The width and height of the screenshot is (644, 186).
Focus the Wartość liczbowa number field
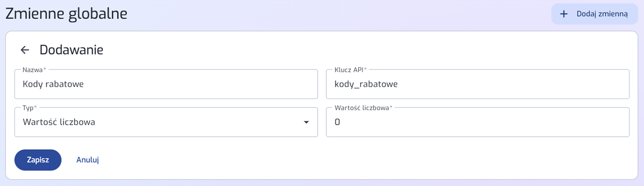(x=477, y=122)
